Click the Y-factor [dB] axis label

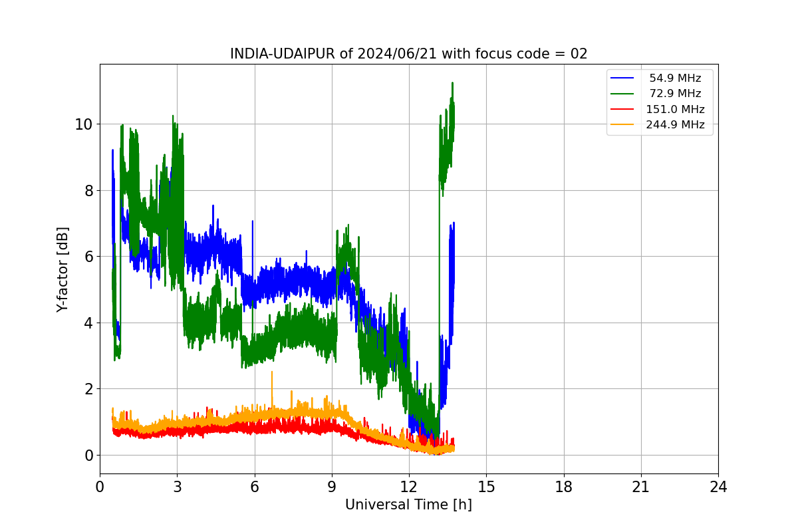pos(63,269)
